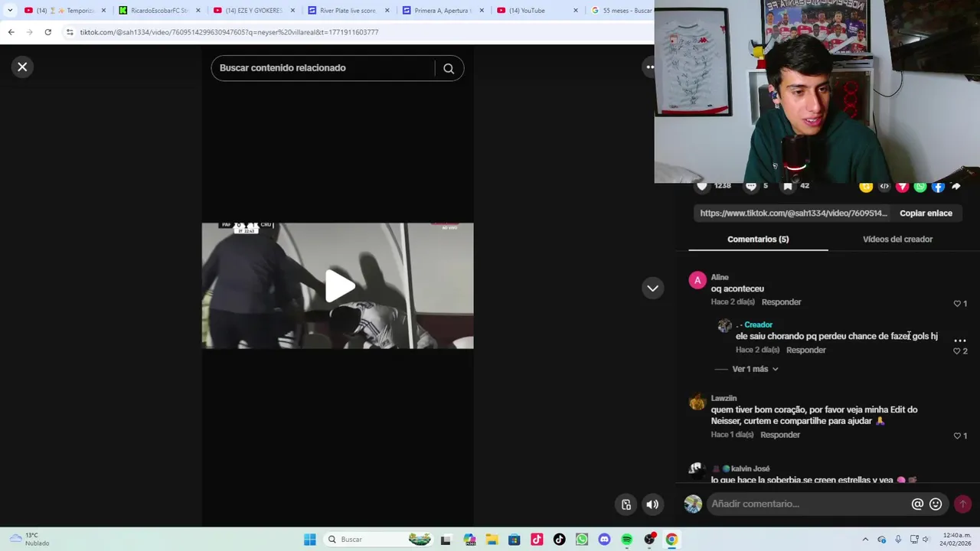The height and width of the screenshot is (551, 980).
Task: Open the site information icon in the address bar
Action: click(x=70, y=32)
